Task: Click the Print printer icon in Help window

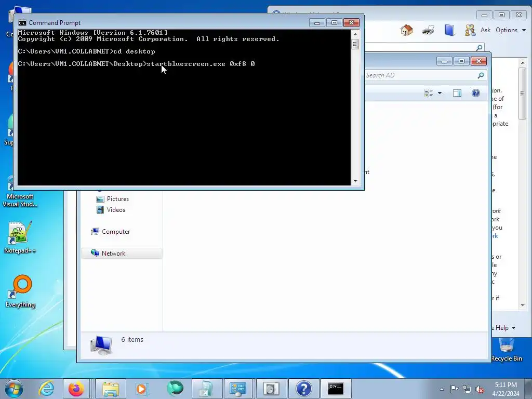Action: pos(428,30)
